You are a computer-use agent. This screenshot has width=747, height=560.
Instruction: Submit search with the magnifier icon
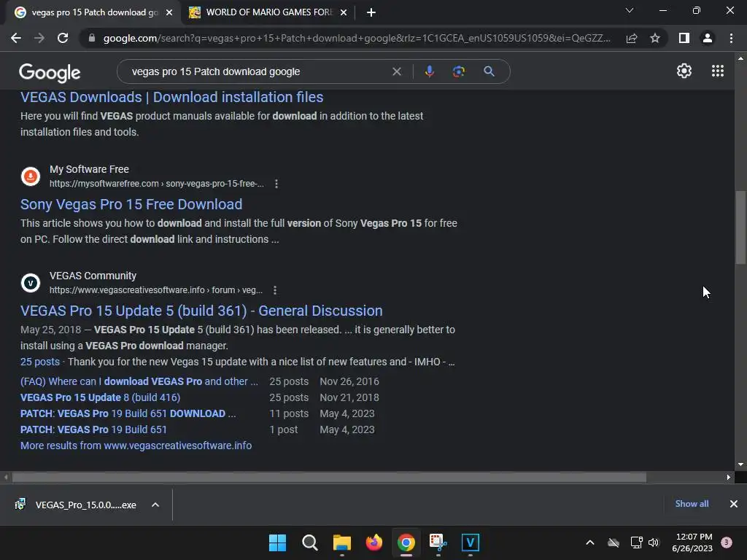click(489, 71)
